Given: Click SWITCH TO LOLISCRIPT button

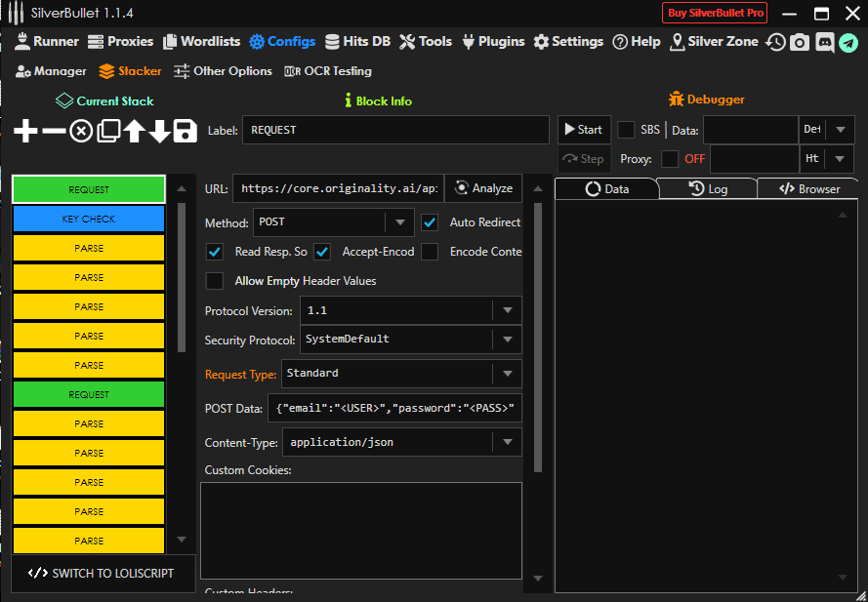Looking at the screenshot, I should point(103,574).
